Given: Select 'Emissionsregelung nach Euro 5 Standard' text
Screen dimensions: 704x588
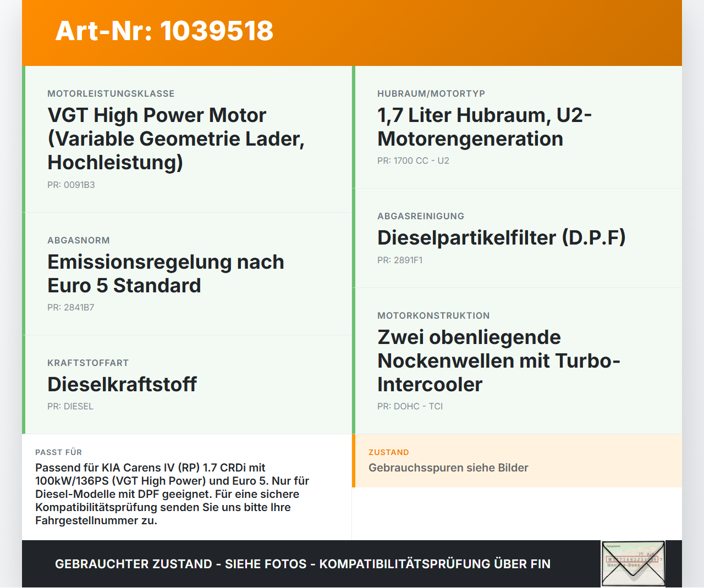Looking at the screenshot, I should click(x=166, y=274).
